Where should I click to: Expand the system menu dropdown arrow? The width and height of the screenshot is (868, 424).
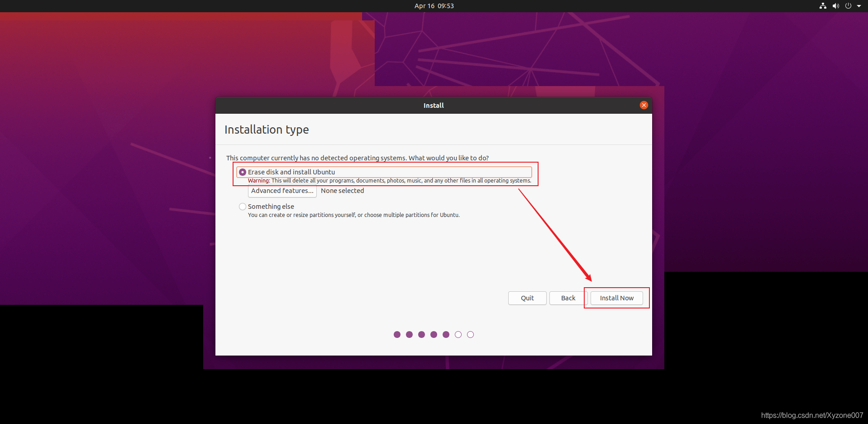858,6
